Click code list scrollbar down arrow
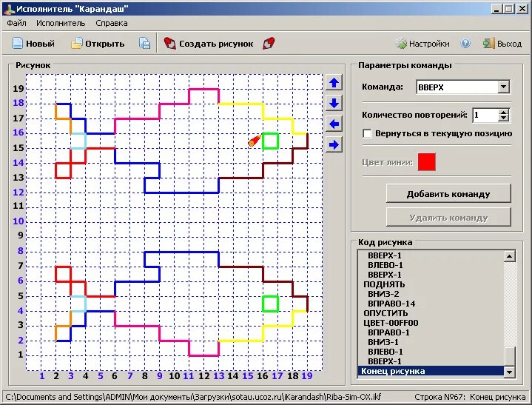The image size is (532, 405). point(509,372)
